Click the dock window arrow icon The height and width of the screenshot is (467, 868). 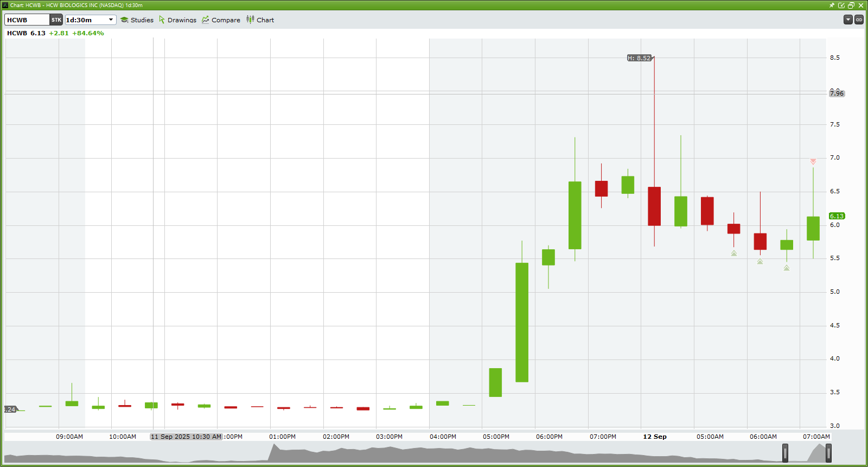tap(841, 5)
